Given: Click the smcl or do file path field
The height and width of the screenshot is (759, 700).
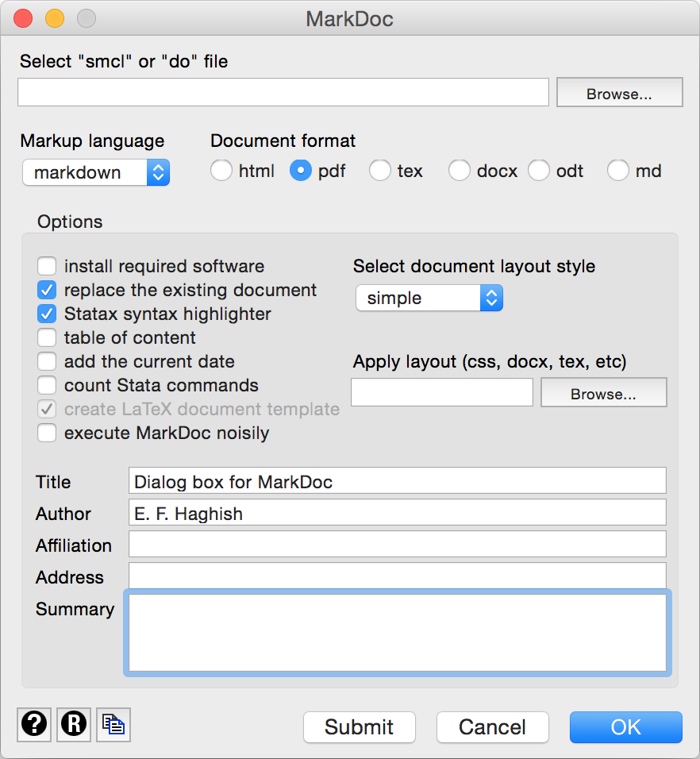Looking at the screenshot, I should click(283, 92).
